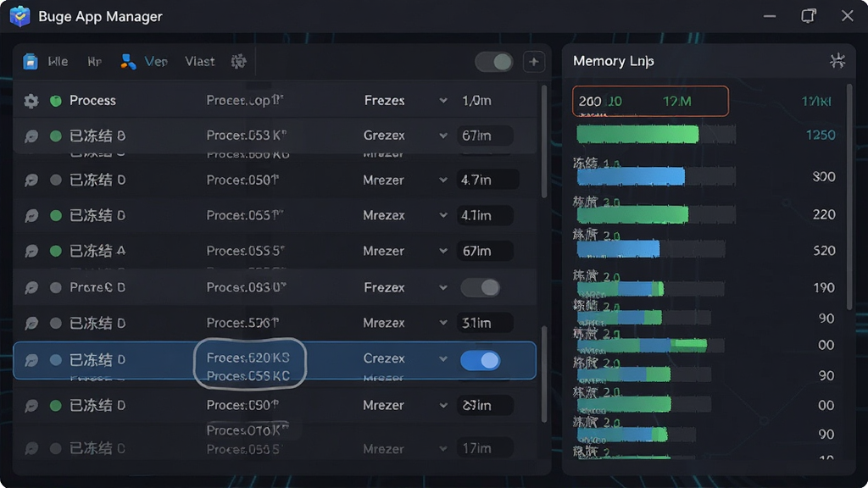Screen dimensions: 868x488
Task: Expand the dropdown arrow in the 4.7in row
Action: (x=442, y=180)
